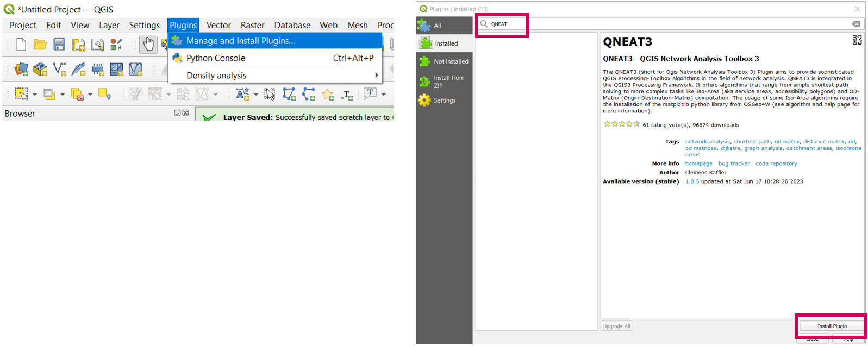Open the Text Annotation dropdown arrow

click(x=384, y=95)
